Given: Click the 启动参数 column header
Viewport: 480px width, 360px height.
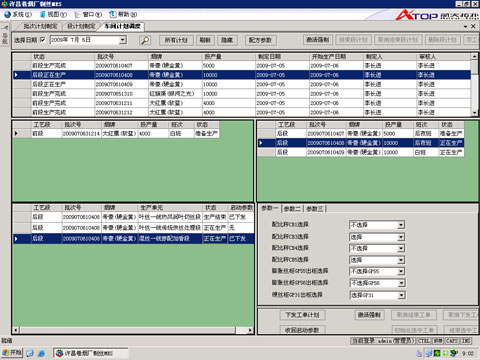Looking at the screenshot, I should (241, 208).
